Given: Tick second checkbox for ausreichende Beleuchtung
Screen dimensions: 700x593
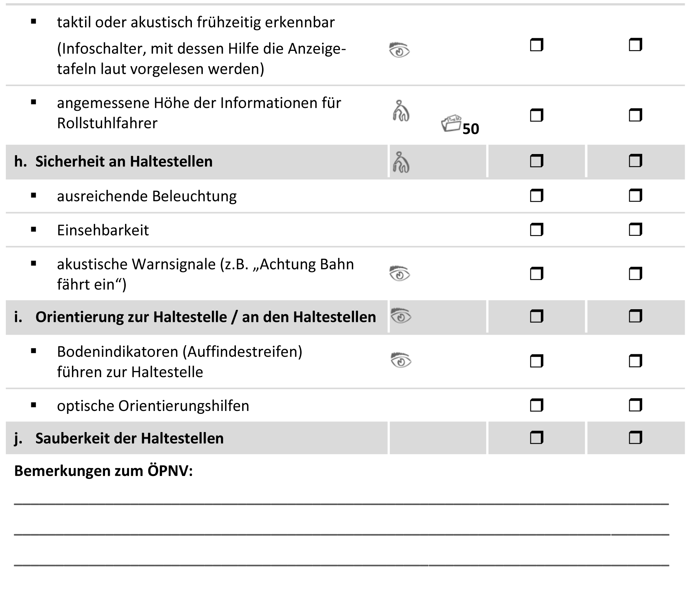Looking at the screenshot, I should click(635, 196).
